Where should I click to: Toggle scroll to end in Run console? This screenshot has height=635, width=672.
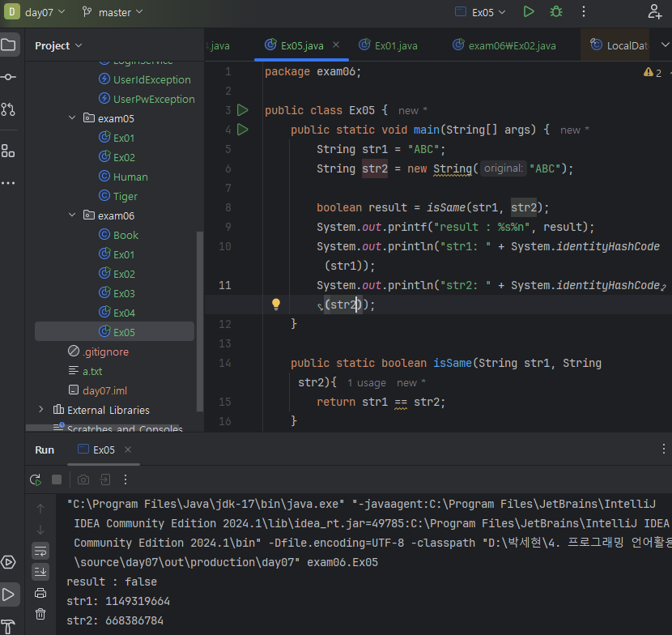coord(40,572)
